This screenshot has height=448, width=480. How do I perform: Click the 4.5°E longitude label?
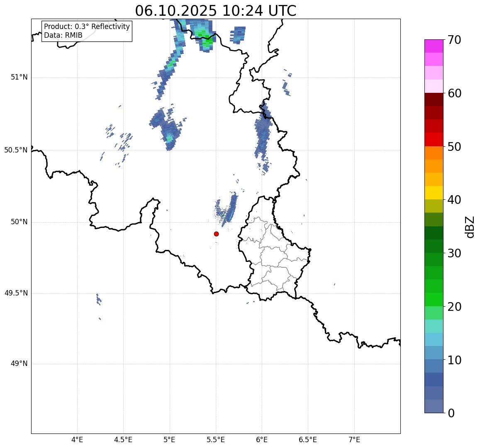click(123, 440)
